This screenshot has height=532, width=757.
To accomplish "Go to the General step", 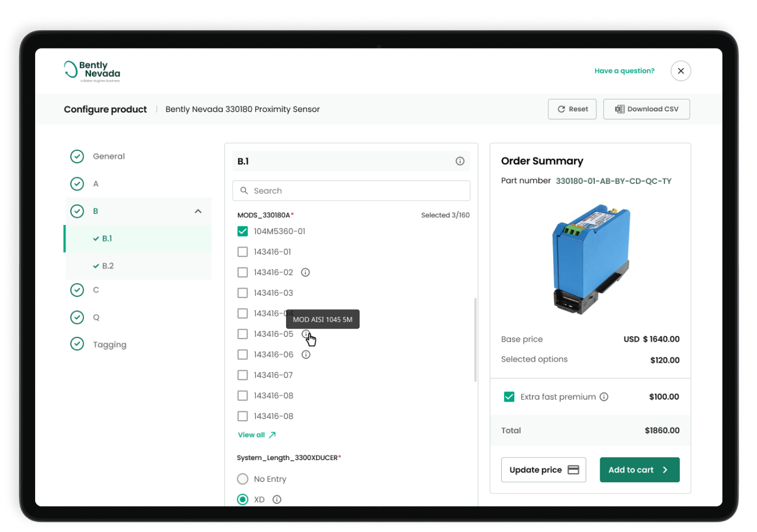I will coord(109,156).
